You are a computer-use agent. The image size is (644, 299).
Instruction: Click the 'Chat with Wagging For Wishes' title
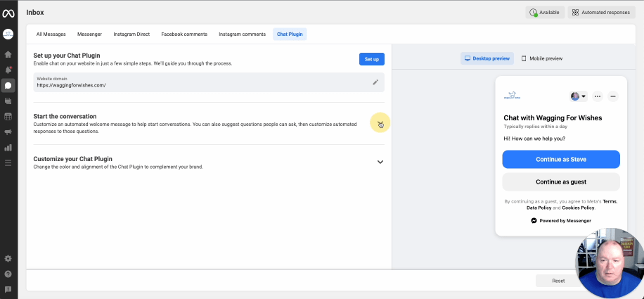click(x=553, y=118)
